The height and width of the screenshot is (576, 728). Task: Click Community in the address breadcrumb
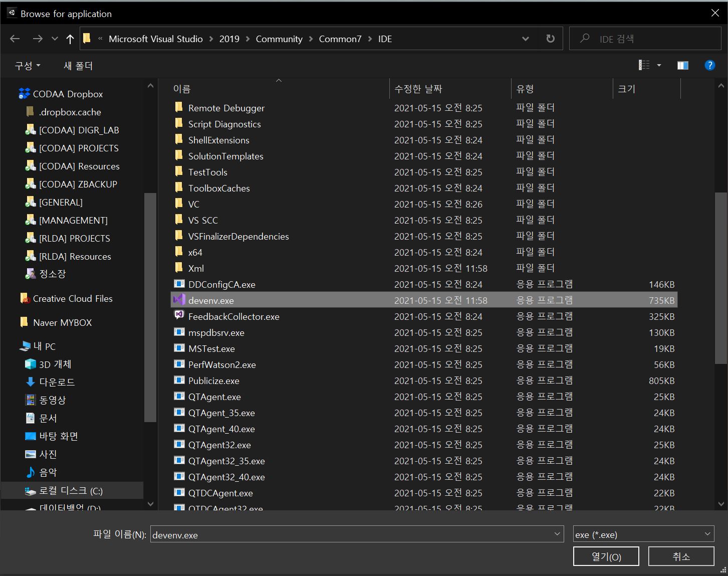(x=279, y=39)
